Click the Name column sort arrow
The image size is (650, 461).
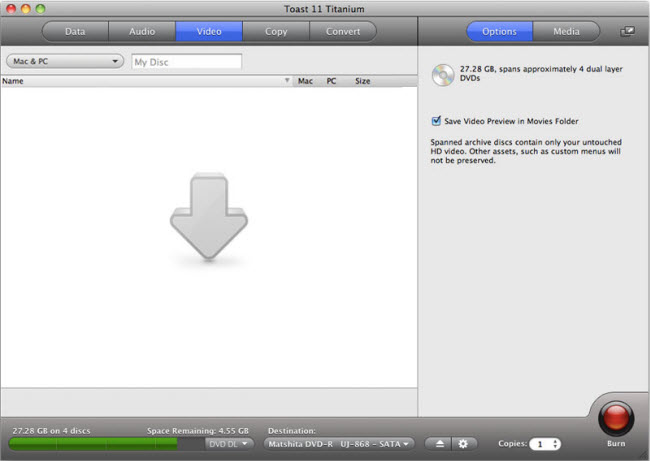tap(287, 80)
